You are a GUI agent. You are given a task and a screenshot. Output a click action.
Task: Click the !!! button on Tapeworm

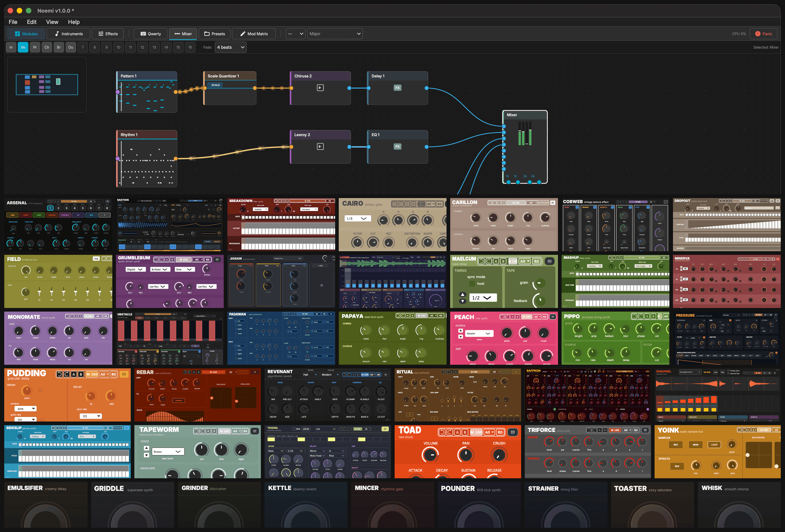[x=255, y=431]
